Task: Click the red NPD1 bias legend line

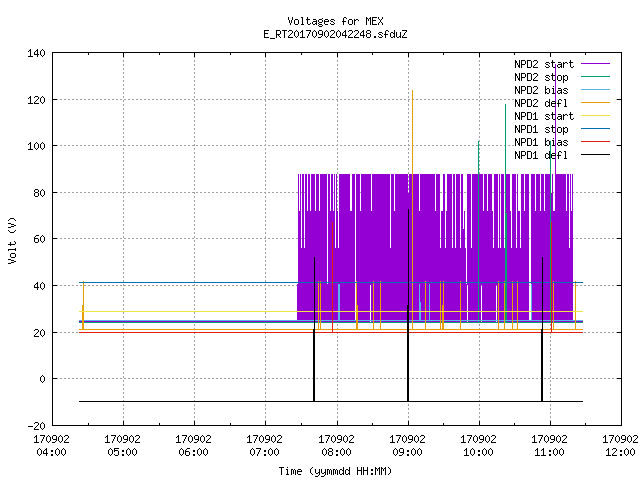Action: tap(595, 142)
